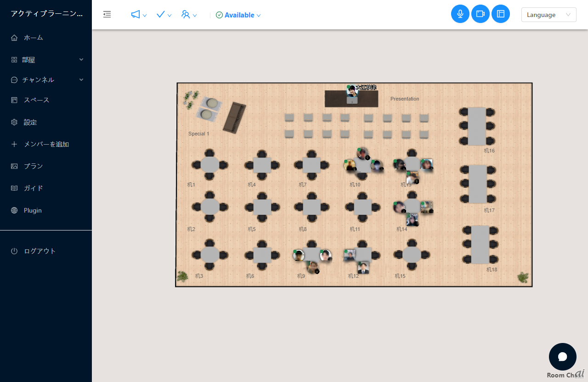
Task: Toggle the video camera button
Action: 481,14
